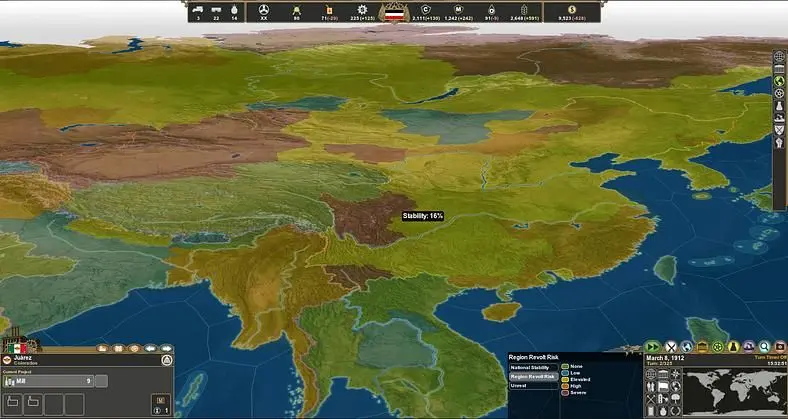The image size is (788, 419).
Task: Click the empty queue slot beside Mill
Action: (102, 381)
